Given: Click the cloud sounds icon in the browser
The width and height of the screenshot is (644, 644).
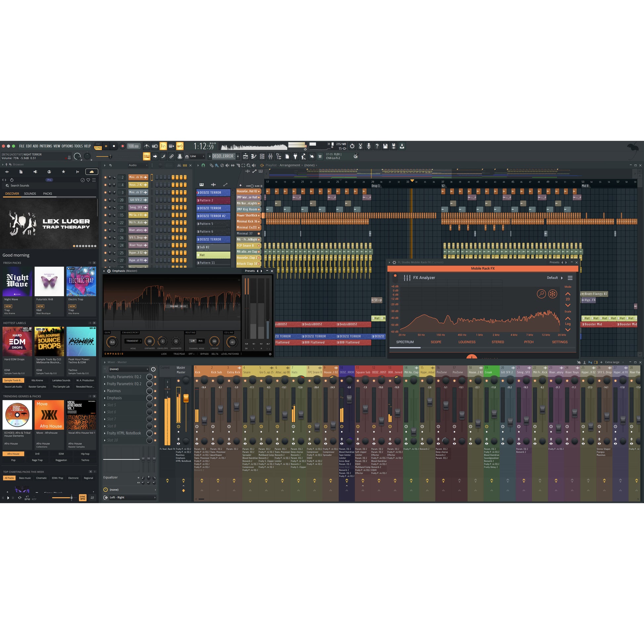Looking at the screenshot, I should point(92,172).
